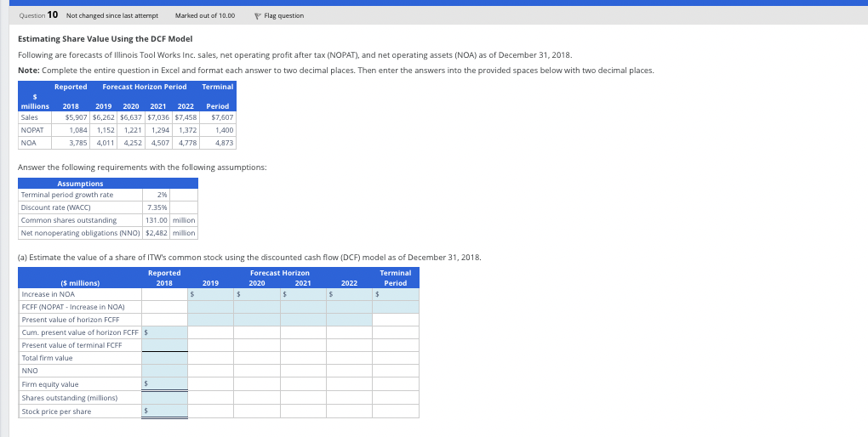Click Increase in NOA Terminal Period field
This screenshot has width=868, height=437.
(396, 294)
